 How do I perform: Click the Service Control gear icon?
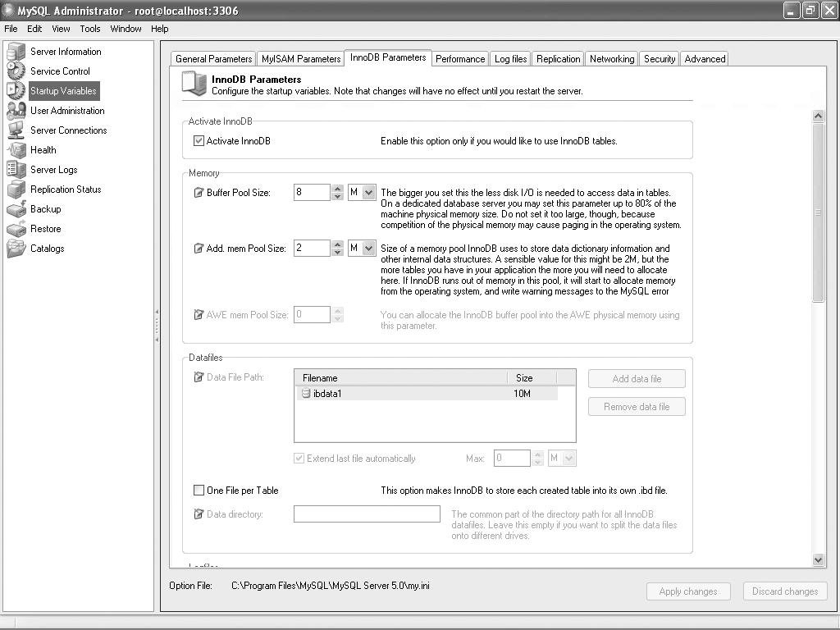pyautogui.click(x=16, y=71)
